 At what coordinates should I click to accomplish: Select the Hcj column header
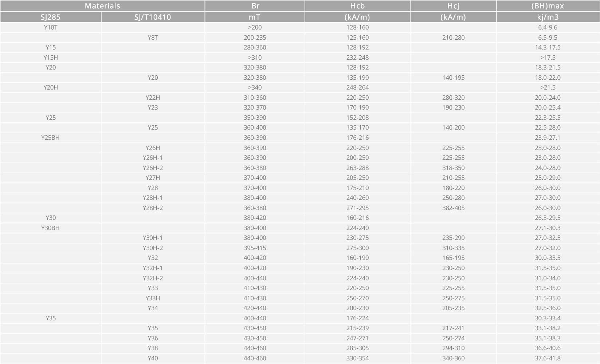[x=453, y=6]
